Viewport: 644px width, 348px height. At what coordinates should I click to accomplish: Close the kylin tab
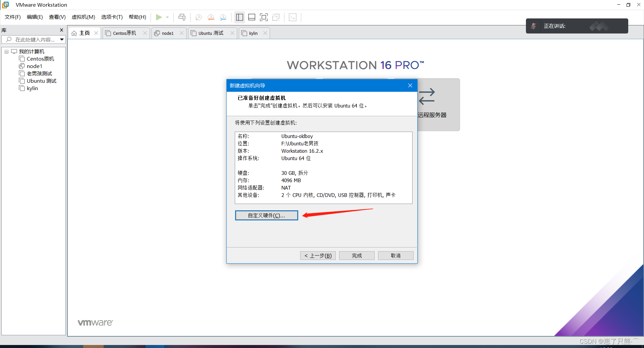[265, 33]
